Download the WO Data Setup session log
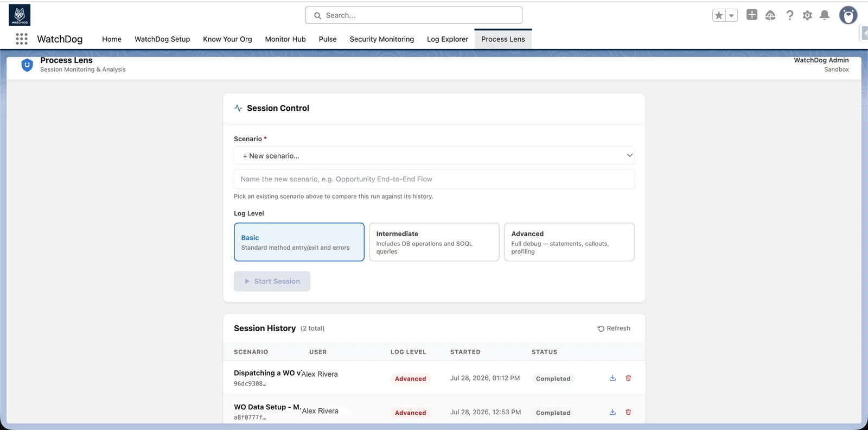Viewport: 868px width, 430px height. click(x=612, y=412)
